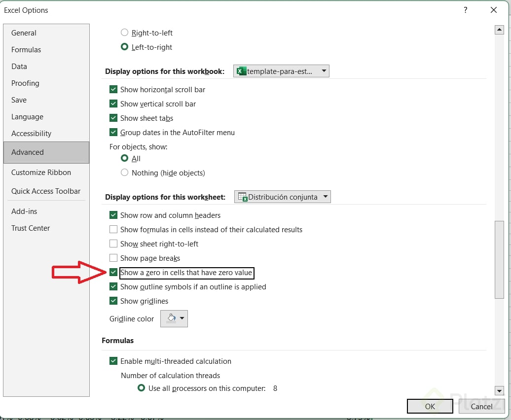Click the Excel workbook icon in dropdown
Screen dimensions: 511x420
pos(241,71)
